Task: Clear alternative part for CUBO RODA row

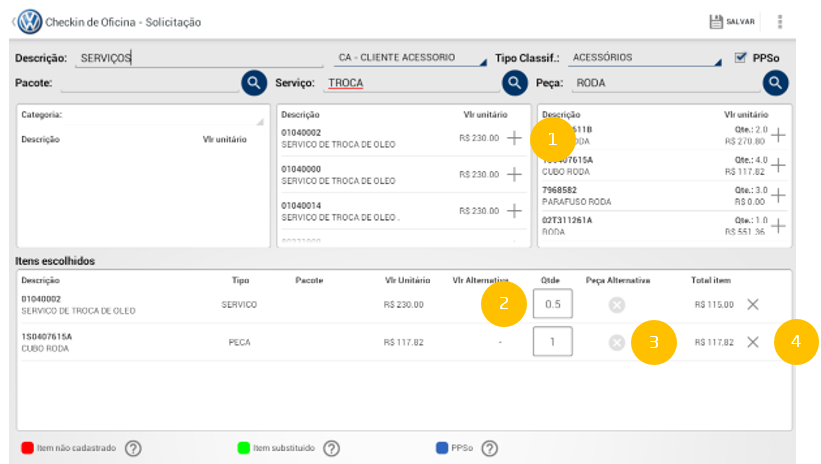Action: (617, 343)
